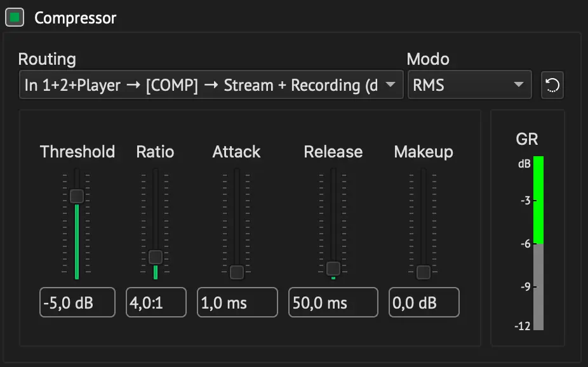Click the Threshold label
588x367 pixels.
77,152
